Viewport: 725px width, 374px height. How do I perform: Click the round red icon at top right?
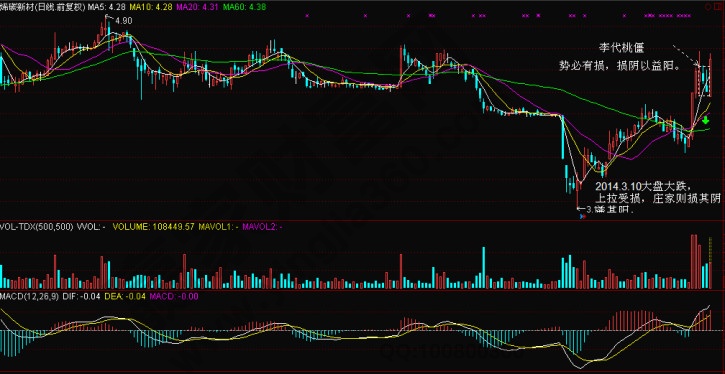(708, 7)
